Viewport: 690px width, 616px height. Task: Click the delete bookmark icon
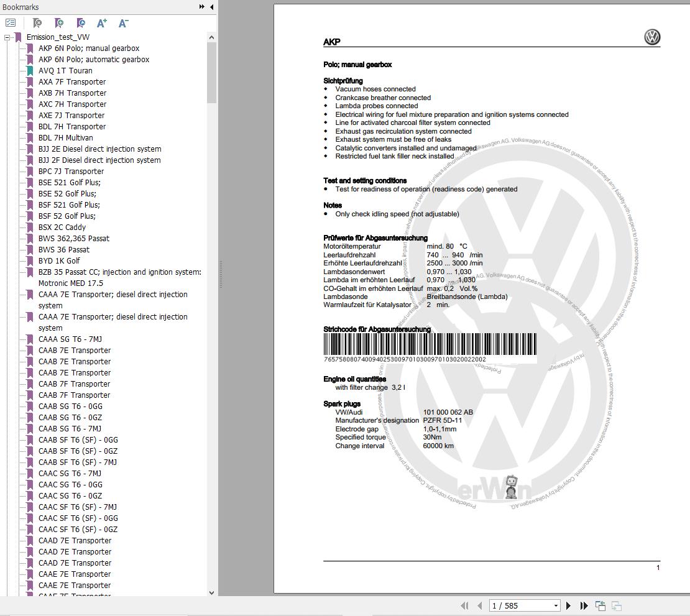tap(37, 23)
